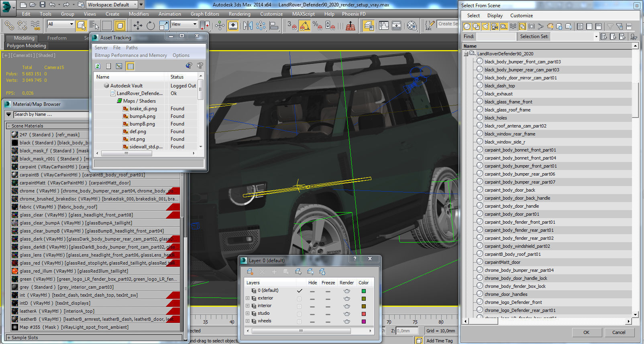
Task: Activate the Select and Scale tool
Action: (164, 26)
